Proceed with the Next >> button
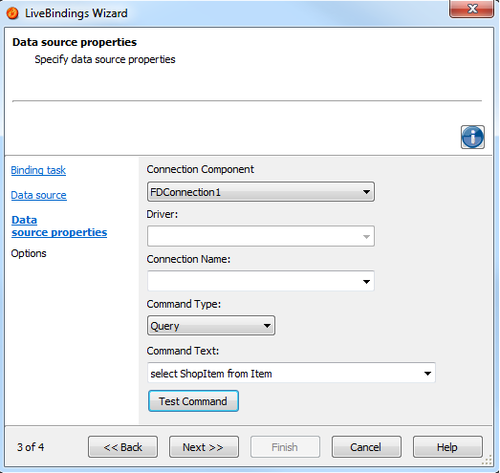 pos(204,447)
